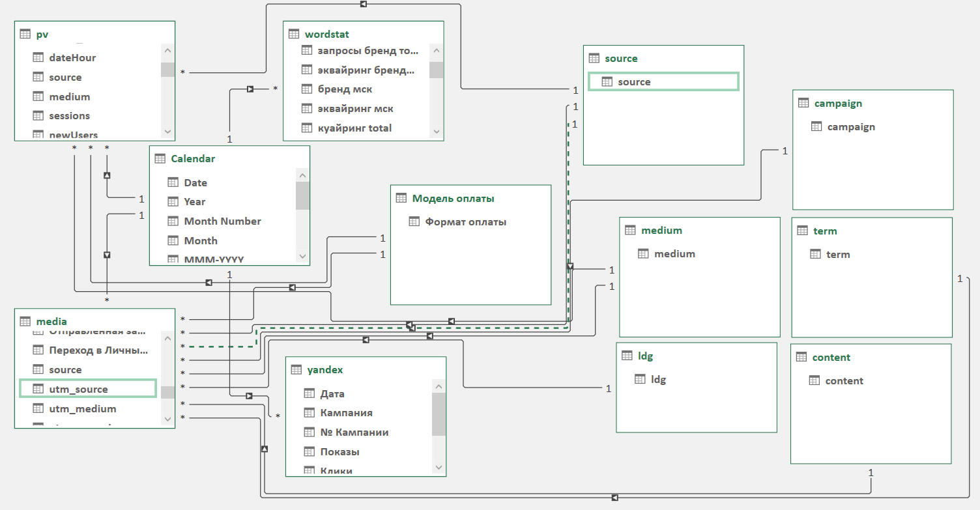980x510 pixels.
Task: Click the dashed inactive relationship line
Action: pyautogui.click(x=411, y=328)
